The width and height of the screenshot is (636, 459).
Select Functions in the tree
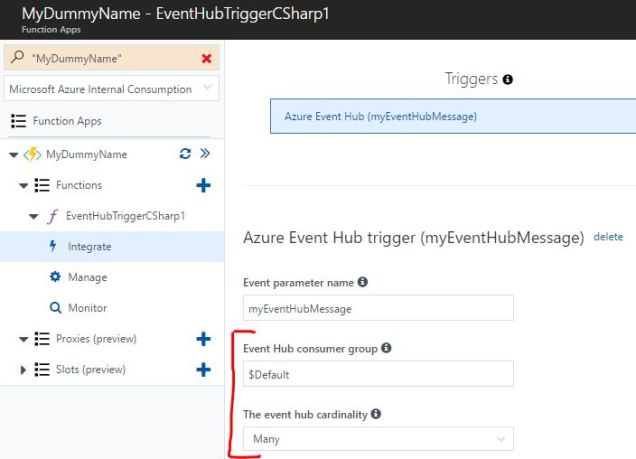(79, 185)
